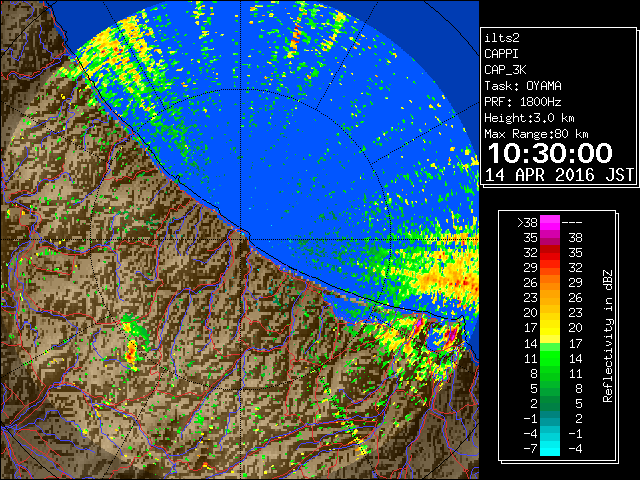Click the 'Height:3.0 km' line
Image resolution: width=640 pixels, height=480 pixels.
(529, 118)
